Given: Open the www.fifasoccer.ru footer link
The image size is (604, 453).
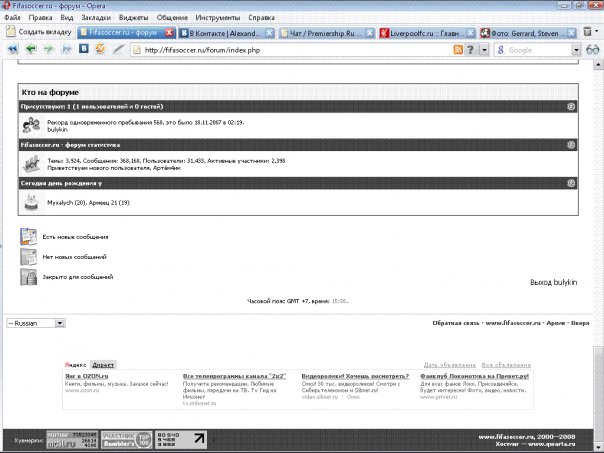Looking at the screenshot, I should coord(513,323).
